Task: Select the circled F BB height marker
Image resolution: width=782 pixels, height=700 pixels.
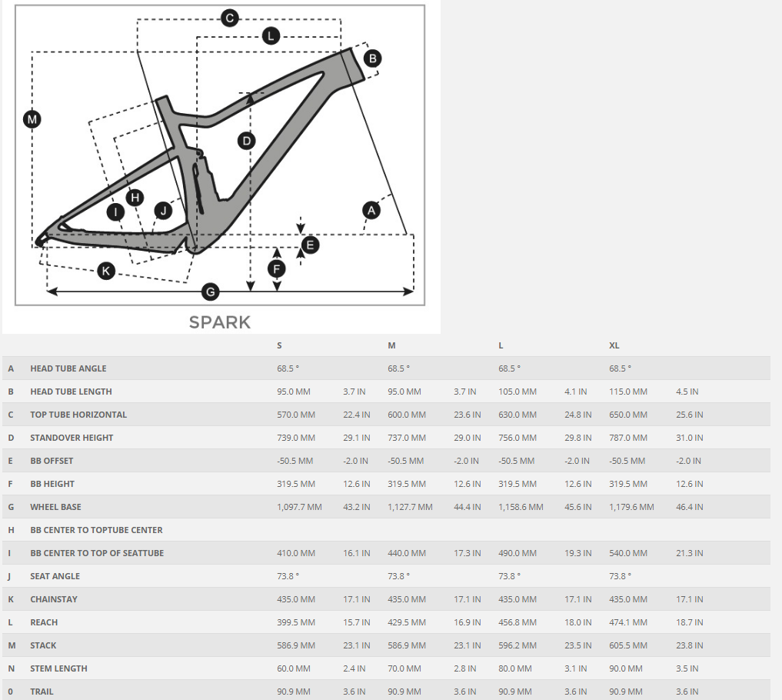Action: [x=277, y=269]
